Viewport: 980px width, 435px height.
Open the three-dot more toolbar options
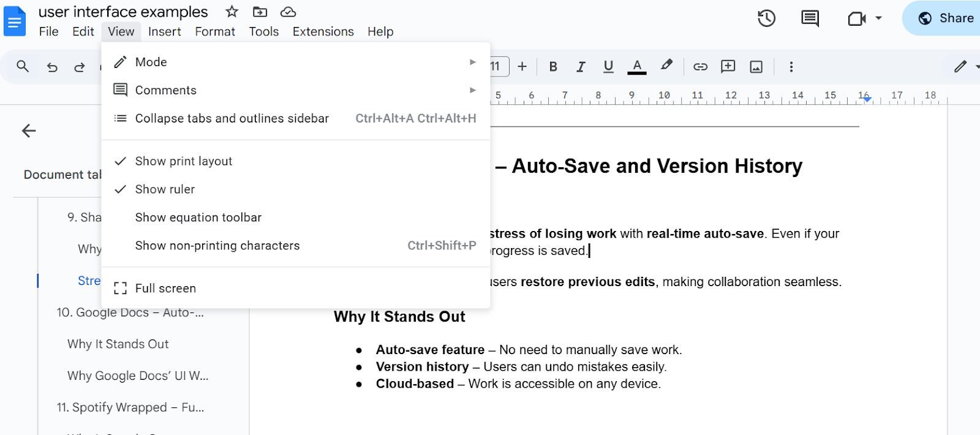[791, 67]
